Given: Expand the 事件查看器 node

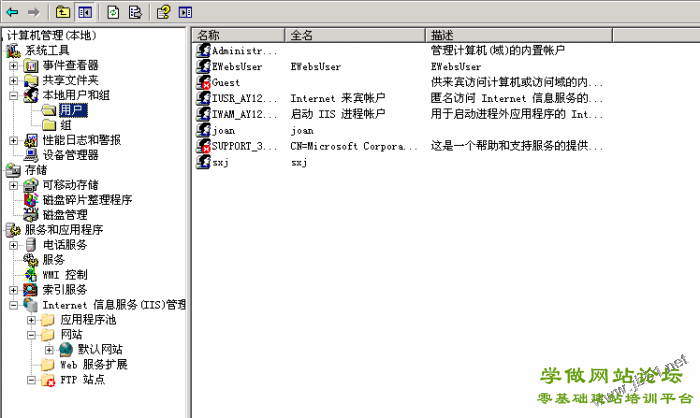Looking at the screenshot, I should 14,66.
